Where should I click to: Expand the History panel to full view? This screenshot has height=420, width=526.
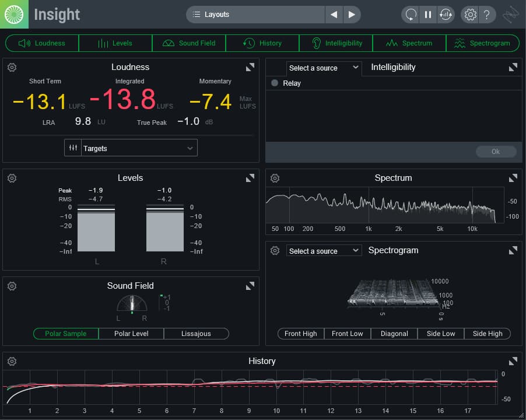click(x=513, y=361)
